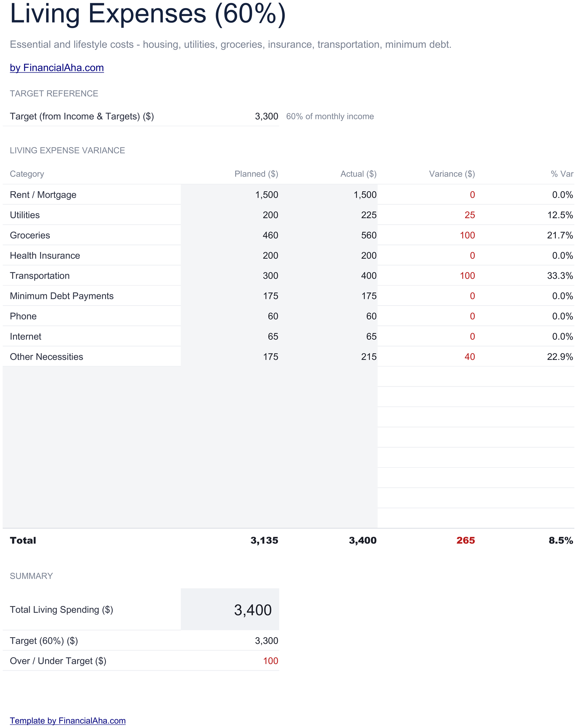This screenshot has width=577, height=728.
Task: Open the 'by FinancialAha.com' link
Action: 57,68
